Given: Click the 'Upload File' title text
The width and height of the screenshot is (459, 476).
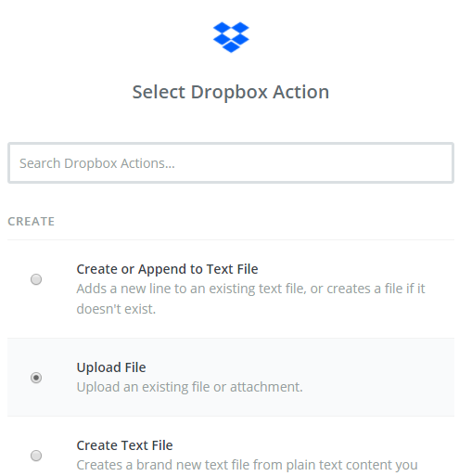Looking at the screenshot, I should point(111,367).
